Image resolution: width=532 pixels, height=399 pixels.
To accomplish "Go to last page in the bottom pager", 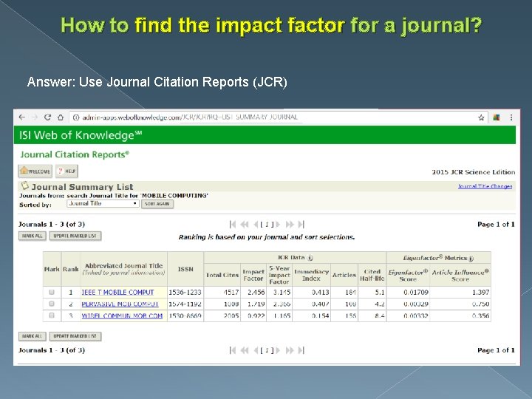I will click(301, 350).
